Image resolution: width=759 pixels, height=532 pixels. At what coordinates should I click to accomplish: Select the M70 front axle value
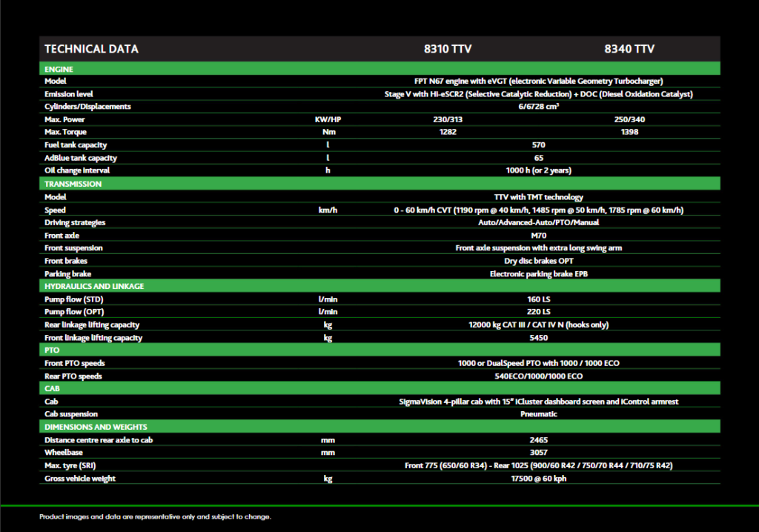(x=539, y=236)
